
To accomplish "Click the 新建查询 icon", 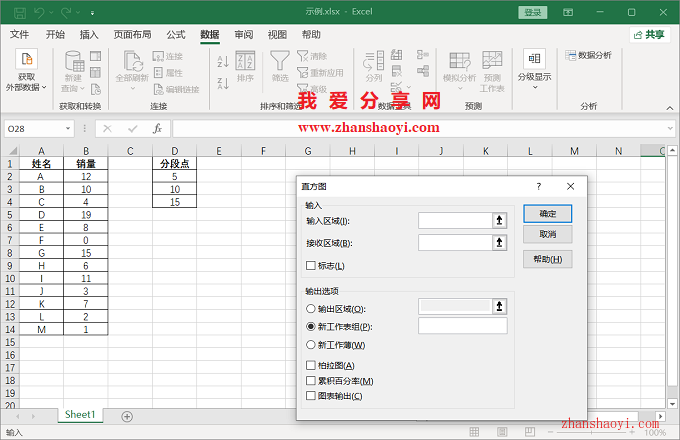I will (x=74, y=61).
